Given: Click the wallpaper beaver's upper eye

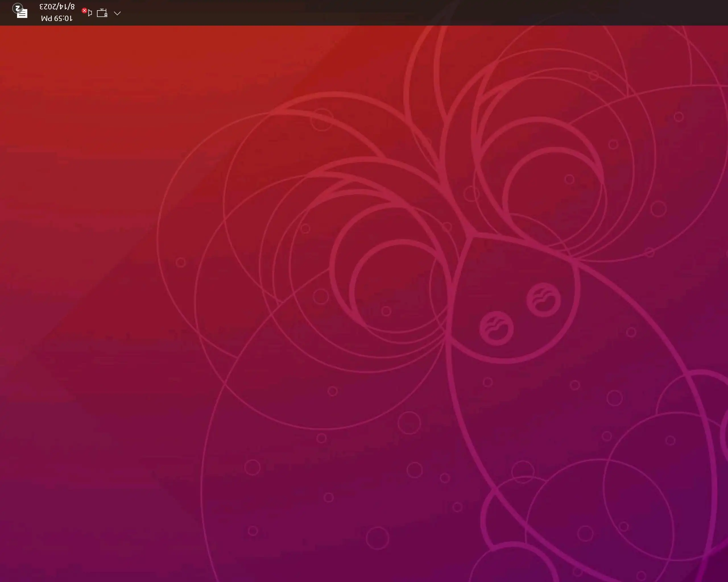Looking at the screenshot, I should 544,300.
